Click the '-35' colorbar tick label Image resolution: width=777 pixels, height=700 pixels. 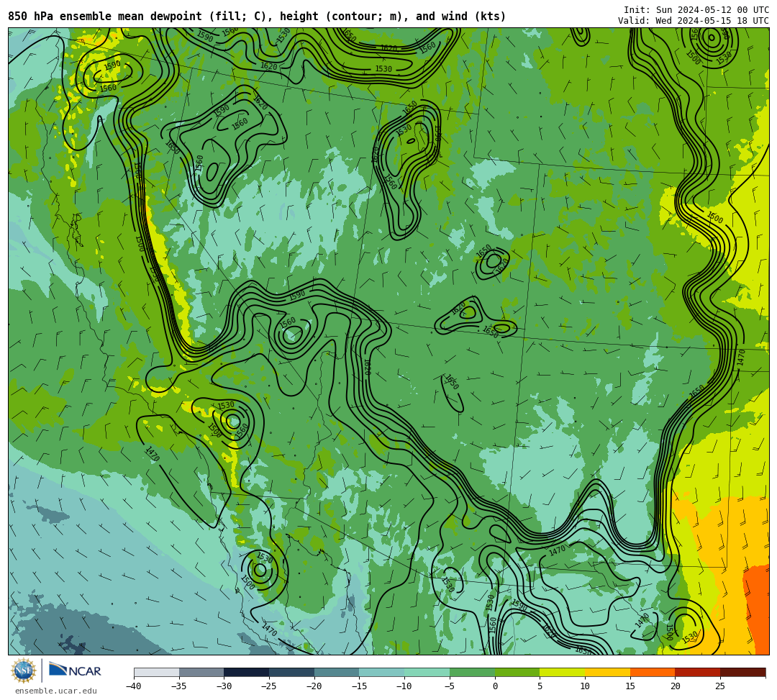coord(179,686)
